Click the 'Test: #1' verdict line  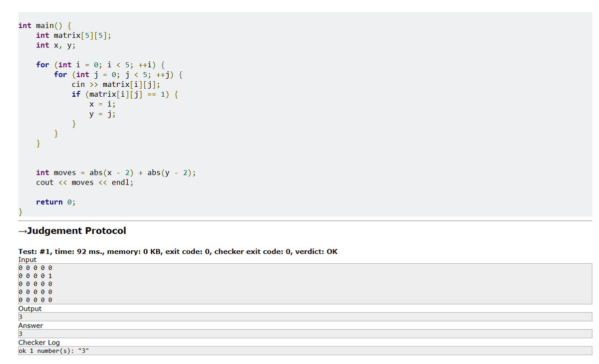click(x=178, y=251)
